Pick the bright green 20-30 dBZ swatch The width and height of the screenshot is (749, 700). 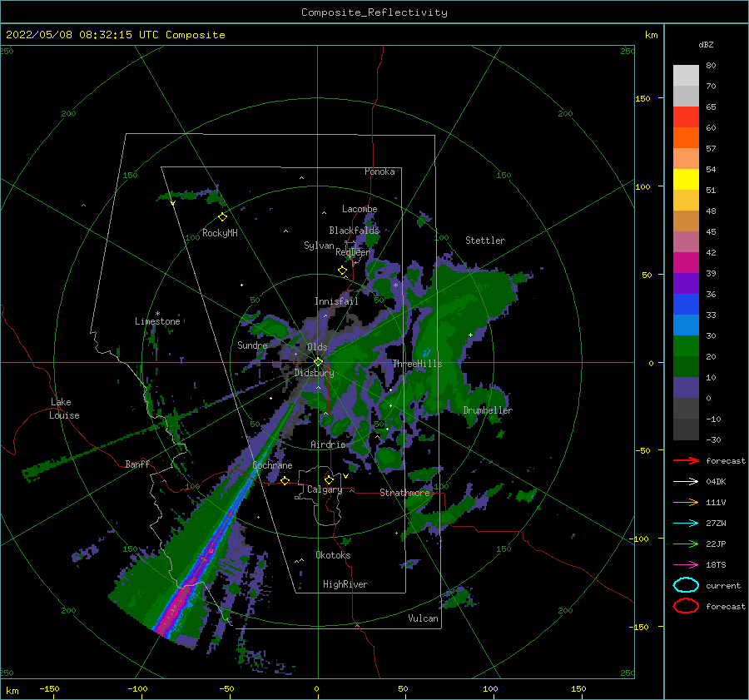coord(686,346)
